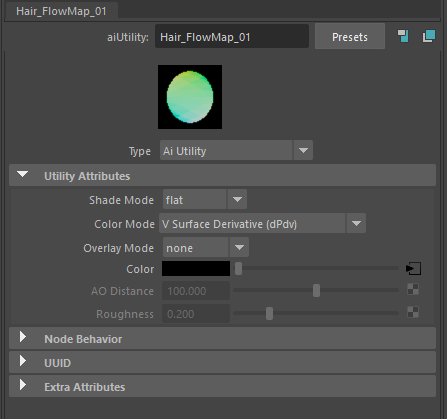Click the go to output connection icon
The width and height of the screenshot is (447, 419).
click(x=429, y=36)
